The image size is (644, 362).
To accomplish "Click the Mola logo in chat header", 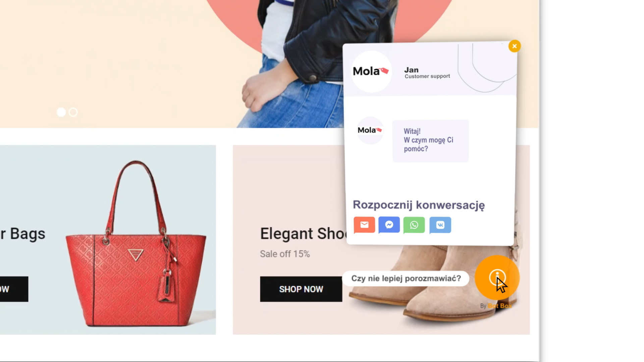I will click(371, 71).
